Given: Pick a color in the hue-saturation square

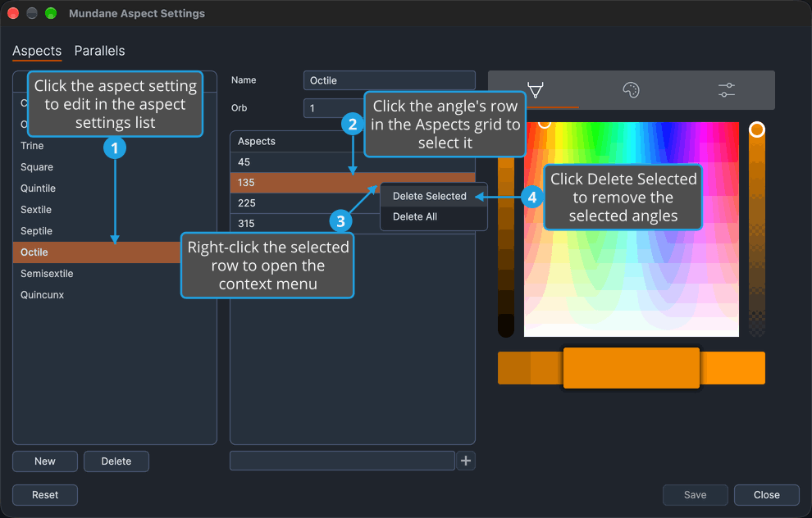Looking at the screenshot, I should pyautogui.click(x=632, y=229).
